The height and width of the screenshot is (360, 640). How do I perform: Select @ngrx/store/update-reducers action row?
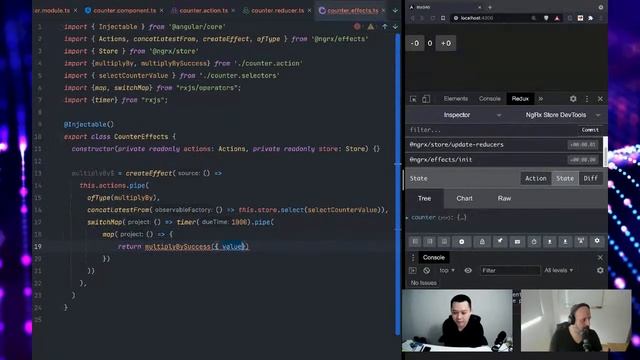(504, 144)
